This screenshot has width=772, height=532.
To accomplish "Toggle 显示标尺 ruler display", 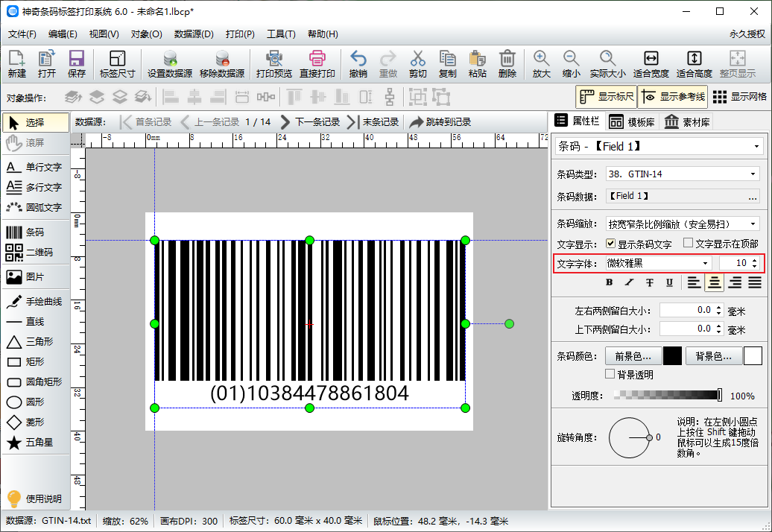I will click(606, 97).
